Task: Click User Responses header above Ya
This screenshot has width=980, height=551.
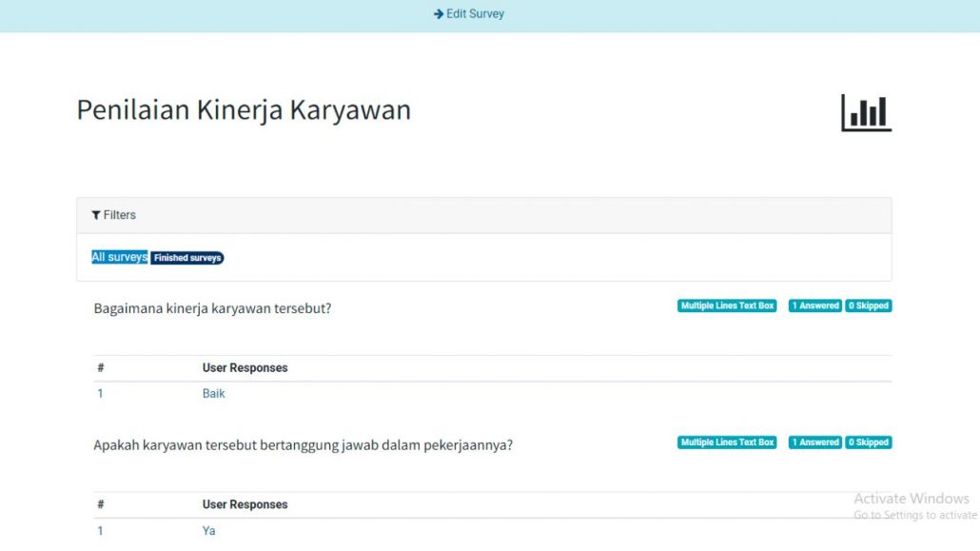Action: 245,504
